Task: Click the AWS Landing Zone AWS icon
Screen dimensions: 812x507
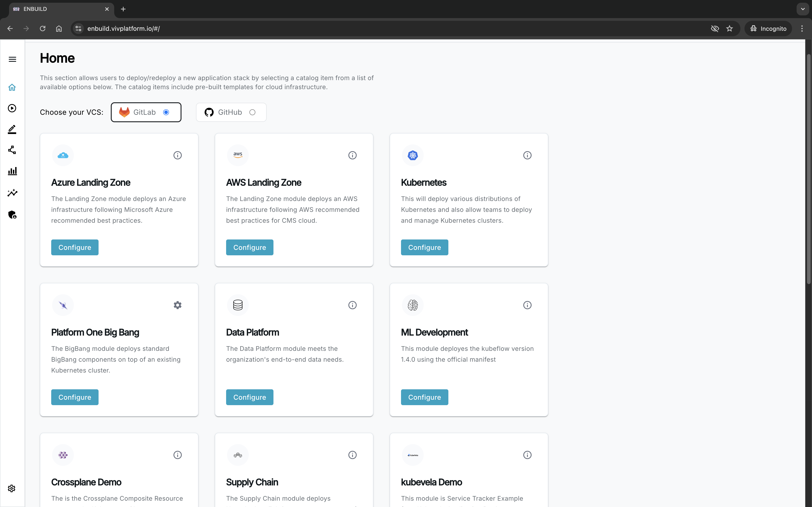Action: point(238,155)
